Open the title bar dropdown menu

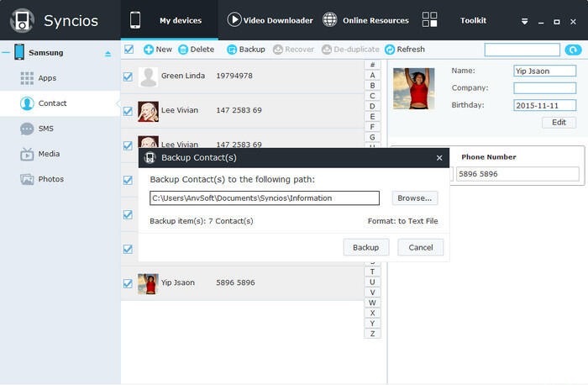(524, 21)
